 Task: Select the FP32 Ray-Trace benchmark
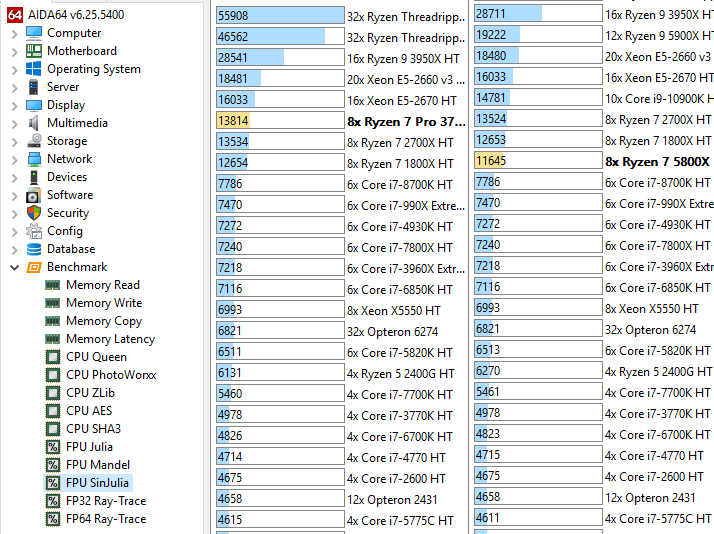106,501
